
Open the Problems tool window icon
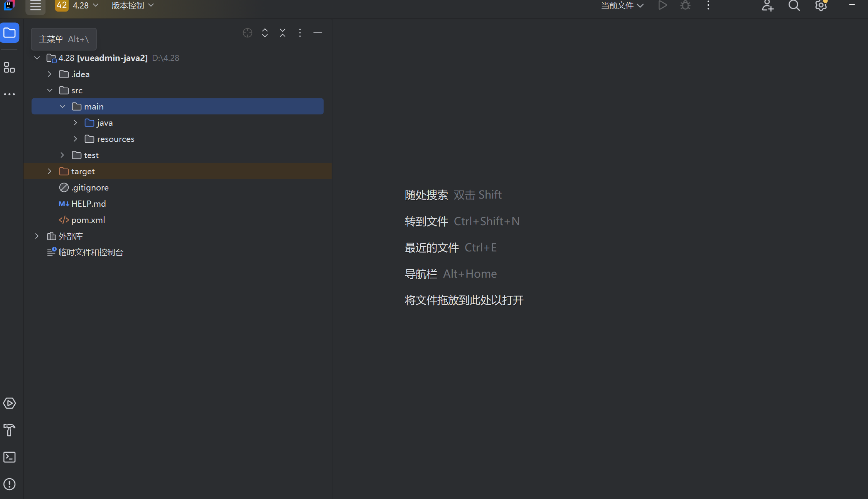tap(9, 484)
